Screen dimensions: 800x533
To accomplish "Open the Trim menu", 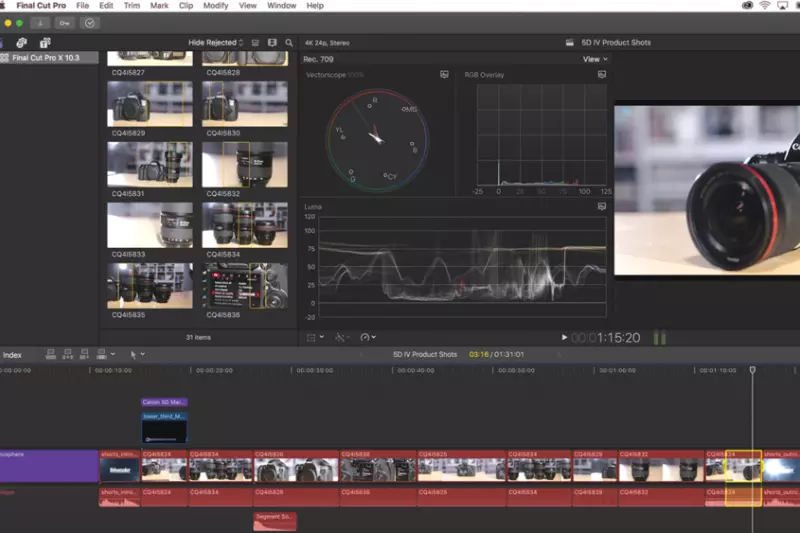I will [132, 6].
